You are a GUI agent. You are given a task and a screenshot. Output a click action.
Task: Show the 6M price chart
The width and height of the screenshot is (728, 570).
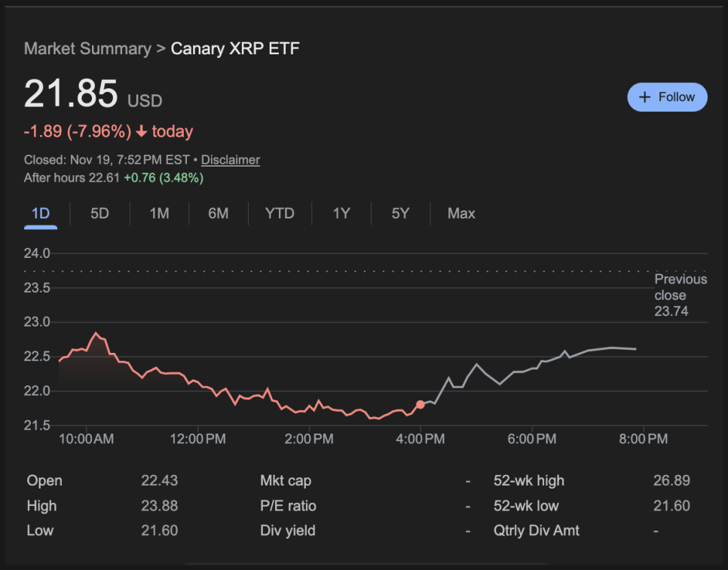click(x=219, y=213)
